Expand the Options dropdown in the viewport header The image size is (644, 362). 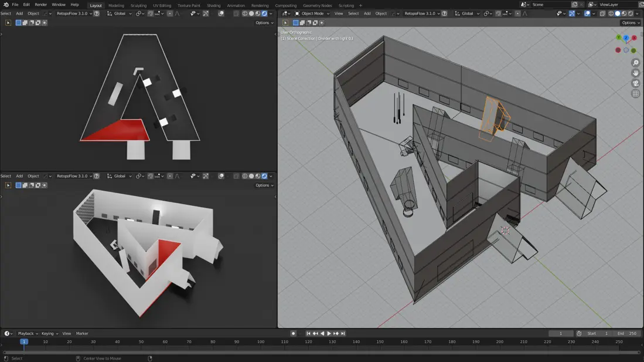pos(629,22)
